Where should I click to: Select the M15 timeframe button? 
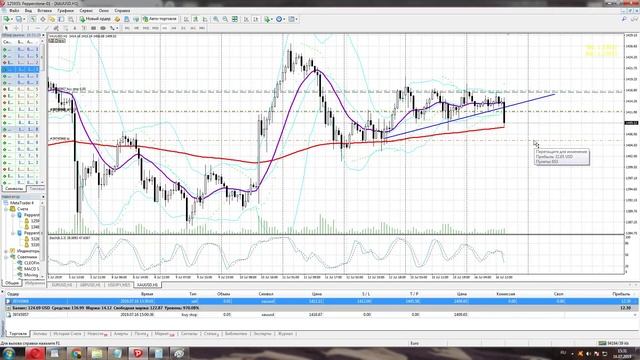[x=146, y=28]
